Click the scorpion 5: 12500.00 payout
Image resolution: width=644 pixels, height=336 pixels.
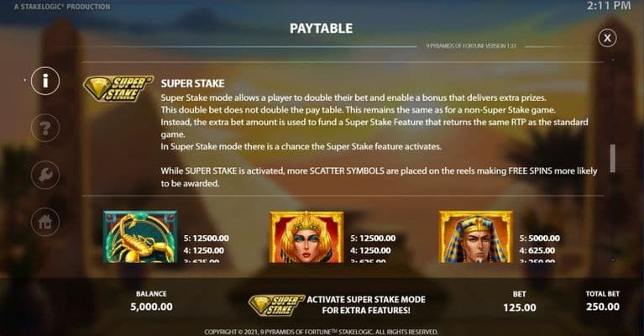(207, 239)
